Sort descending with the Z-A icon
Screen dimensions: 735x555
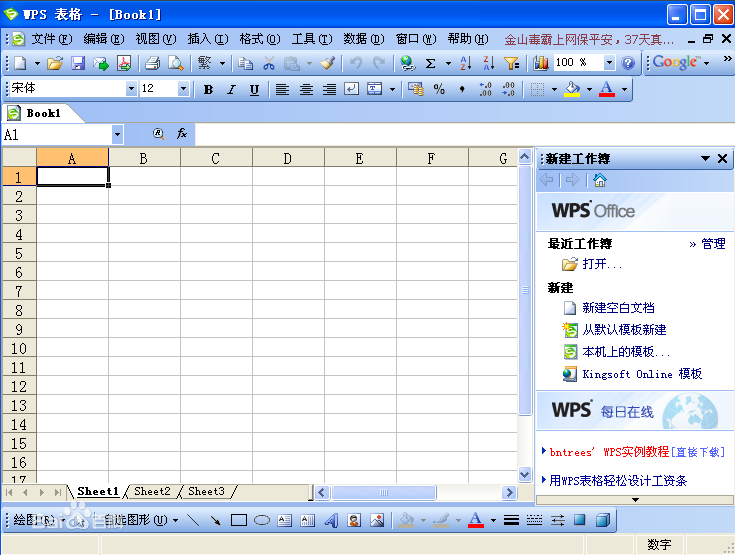(488, 63)
